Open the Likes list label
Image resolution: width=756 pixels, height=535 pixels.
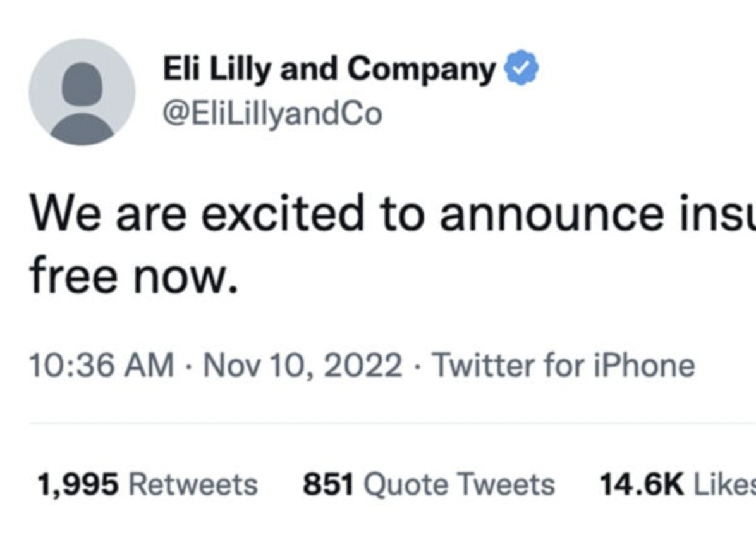724,484
